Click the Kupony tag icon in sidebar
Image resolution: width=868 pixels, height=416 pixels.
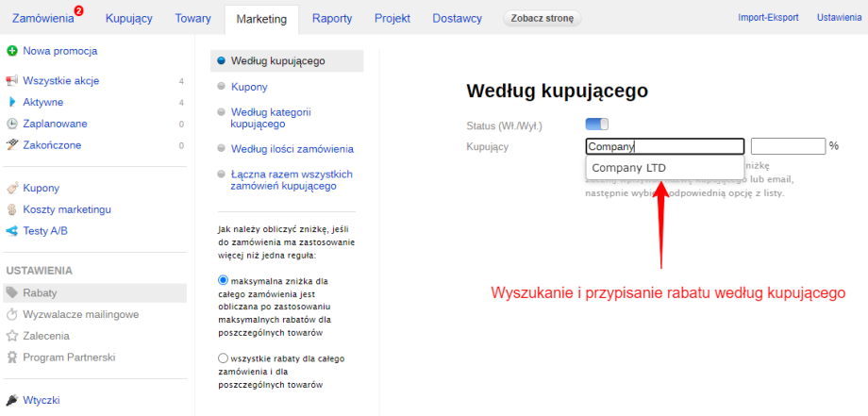coord(12,188)
